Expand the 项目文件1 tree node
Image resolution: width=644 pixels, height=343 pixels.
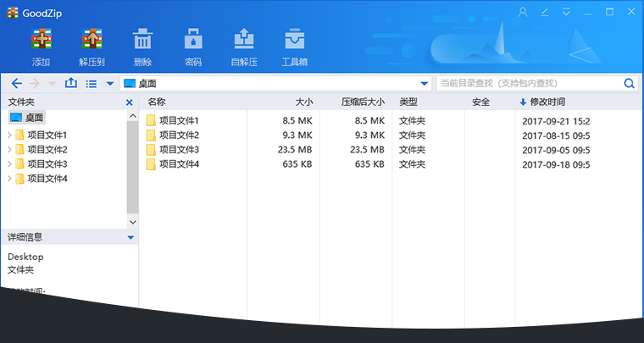9,135
